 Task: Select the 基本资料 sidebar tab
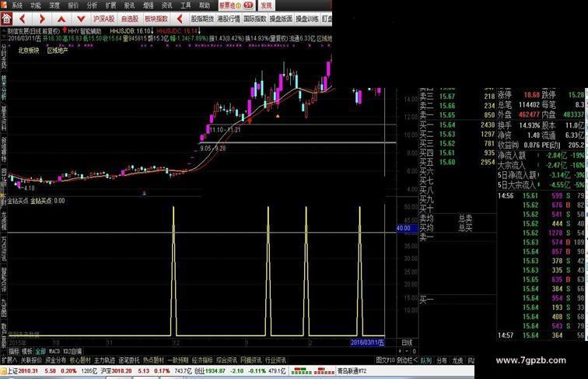[3, 118]
